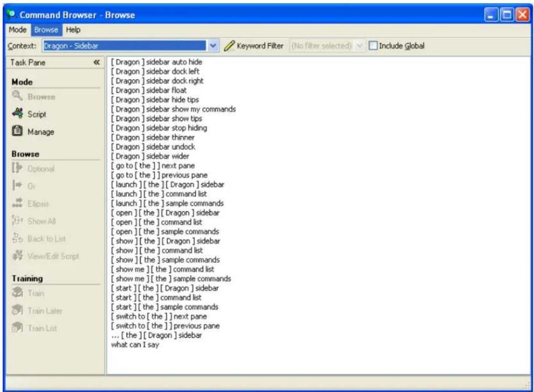
Task: Select the 'launch the sample commands' command
Action: click(168, 203)
